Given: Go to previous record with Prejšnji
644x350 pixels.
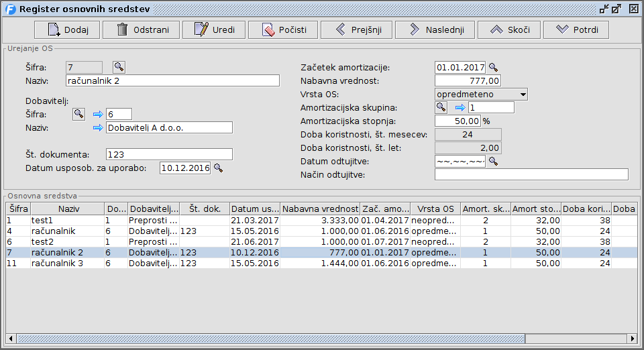Looking at the screenshot, I should pos(356,30).
